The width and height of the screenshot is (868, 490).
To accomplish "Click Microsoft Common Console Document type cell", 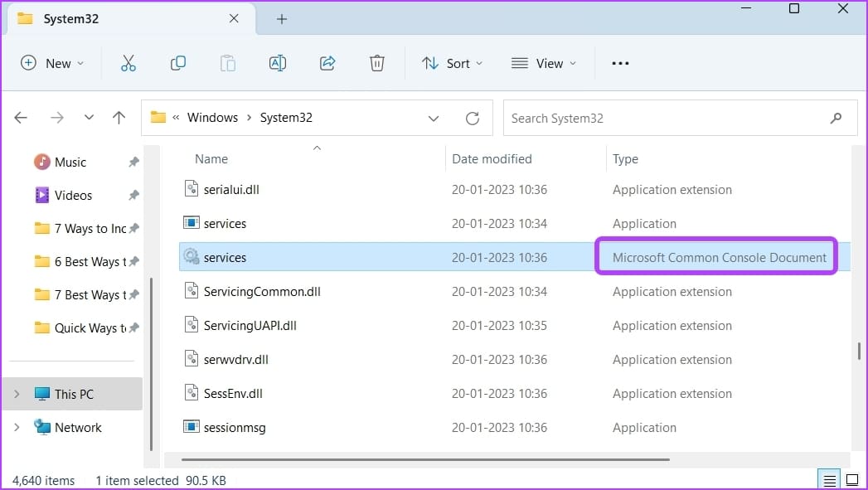I will coord(719,258).
